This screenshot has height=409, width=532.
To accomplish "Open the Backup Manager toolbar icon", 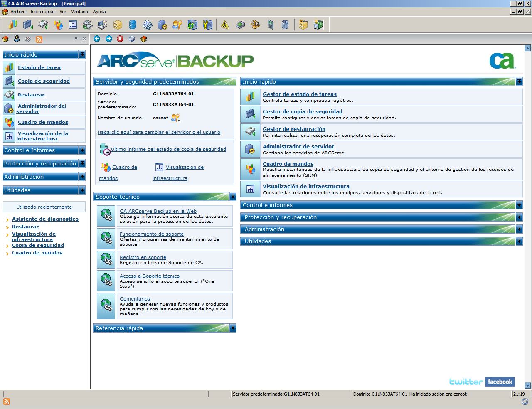I will (28, 25).
